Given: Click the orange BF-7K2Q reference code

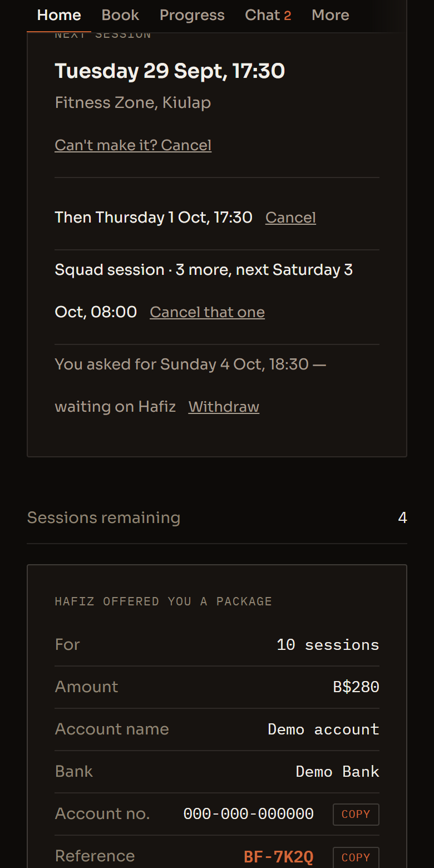Looking at the screenshot, I should (279, 857).
